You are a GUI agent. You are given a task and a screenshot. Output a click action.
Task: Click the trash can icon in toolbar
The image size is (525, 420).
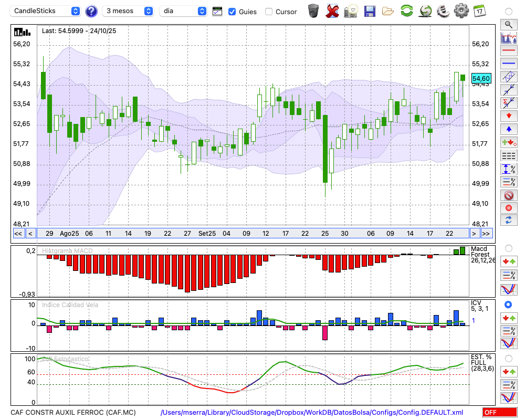(x=313, y=10)
